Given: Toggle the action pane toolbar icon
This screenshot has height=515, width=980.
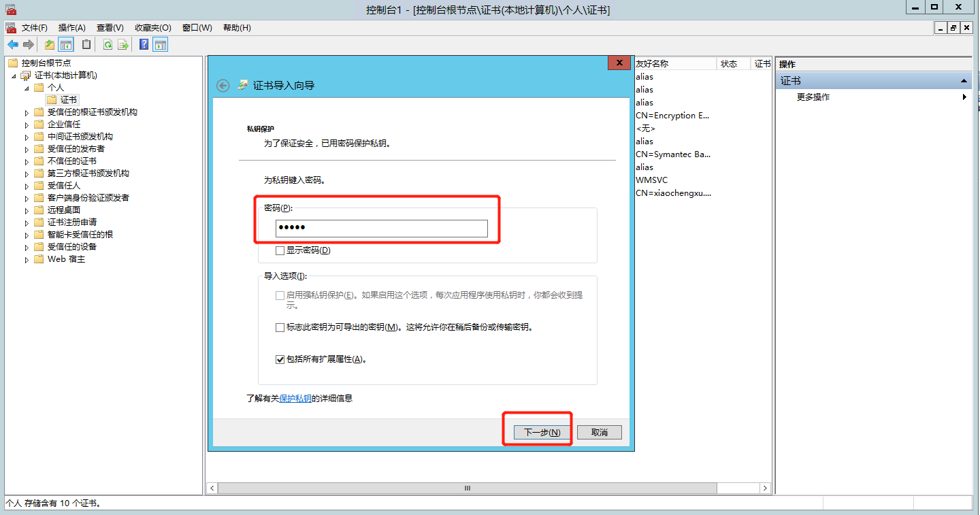Looking at the screenshot, I should click(161, 45).
